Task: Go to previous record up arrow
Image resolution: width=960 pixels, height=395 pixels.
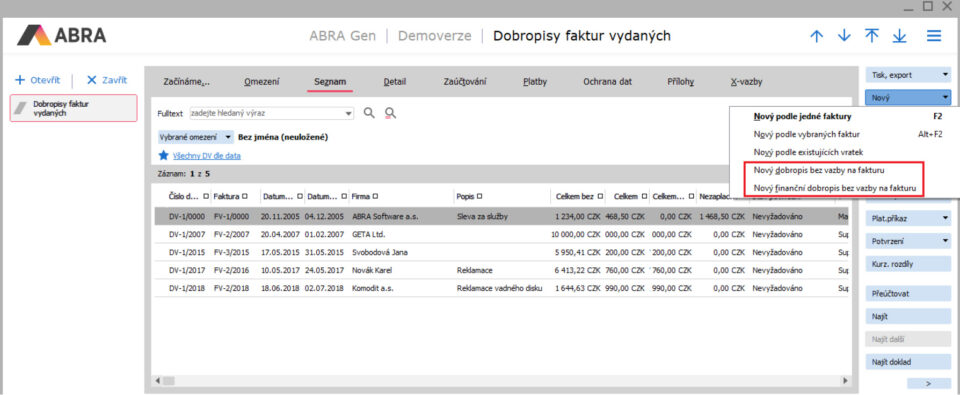Action: [x=816, y=36]
